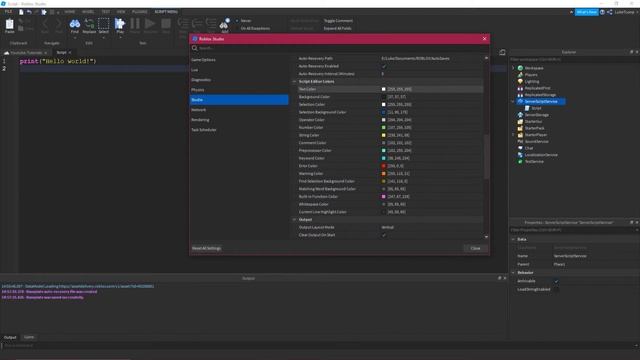Click Expand All Folds button
The image size is (640, 360).
(338, 29)
